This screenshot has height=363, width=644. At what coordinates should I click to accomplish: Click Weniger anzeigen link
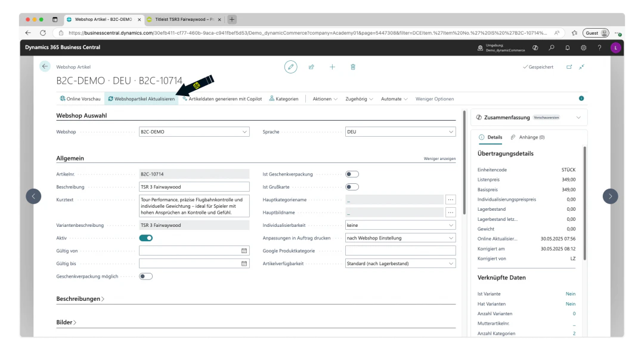coord(439,159)
